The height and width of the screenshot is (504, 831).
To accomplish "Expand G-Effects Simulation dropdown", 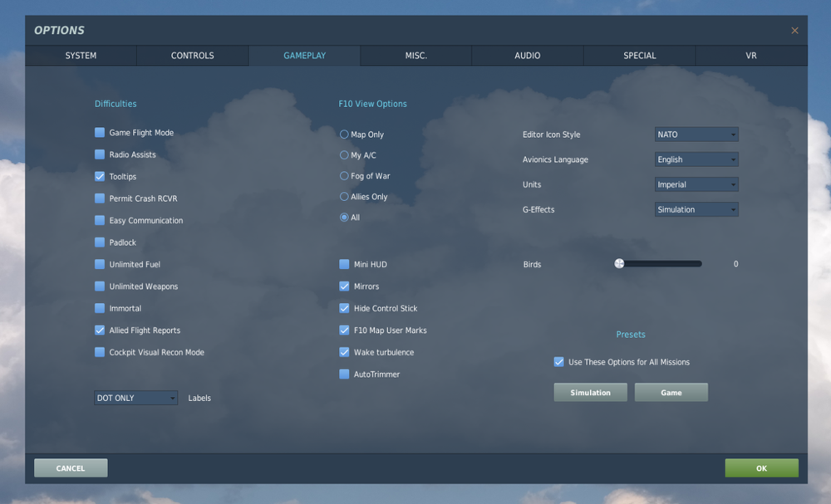I will click(696, 209).
